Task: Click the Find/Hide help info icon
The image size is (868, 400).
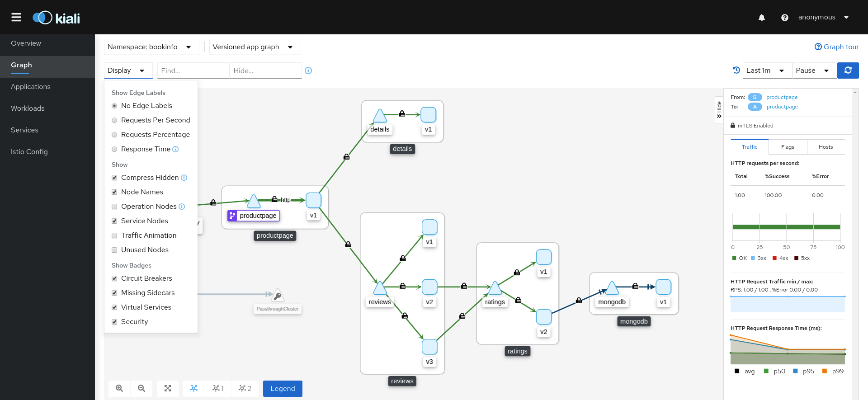Action: point(308,71)
